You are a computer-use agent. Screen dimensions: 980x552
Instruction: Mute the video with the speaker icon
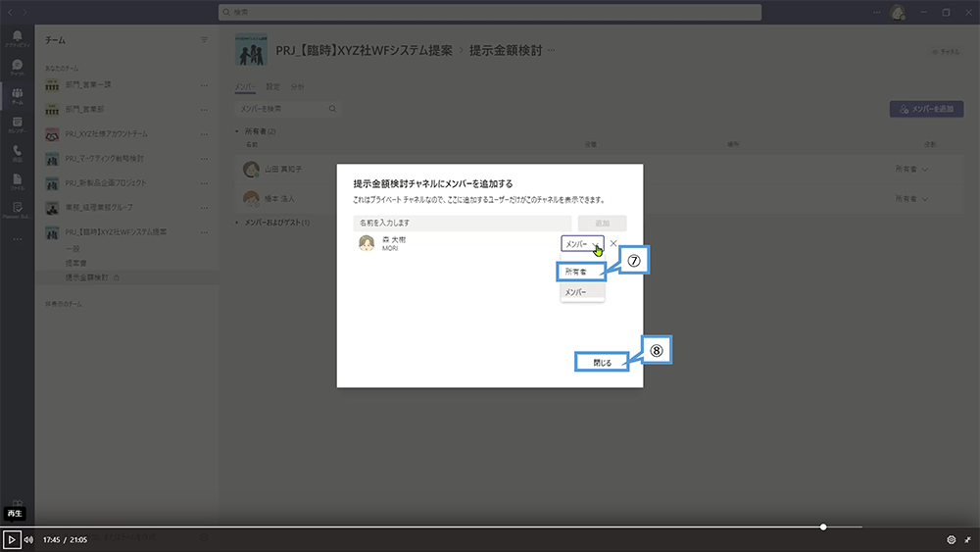28,539
